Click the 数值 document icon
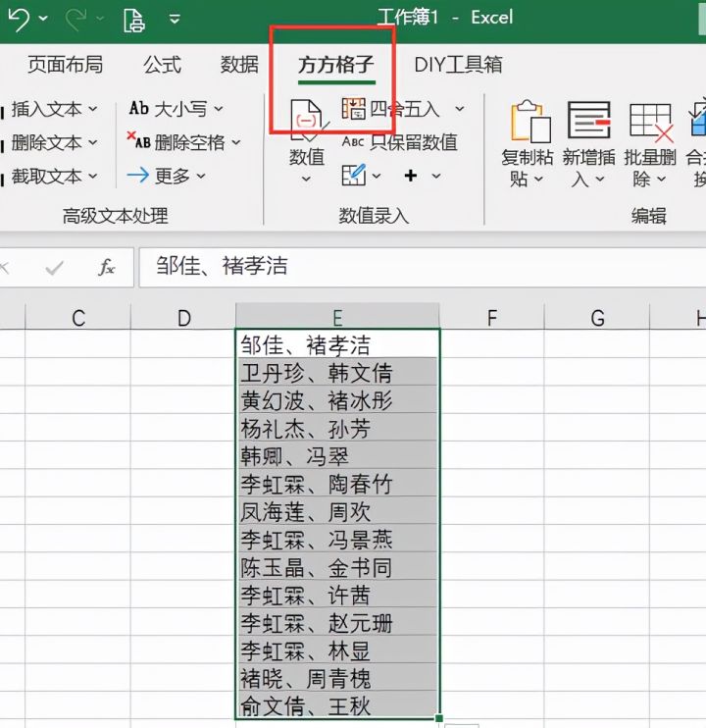Image resolution: width=706 pixels, height=728 pixels. [x=307, y=121]
